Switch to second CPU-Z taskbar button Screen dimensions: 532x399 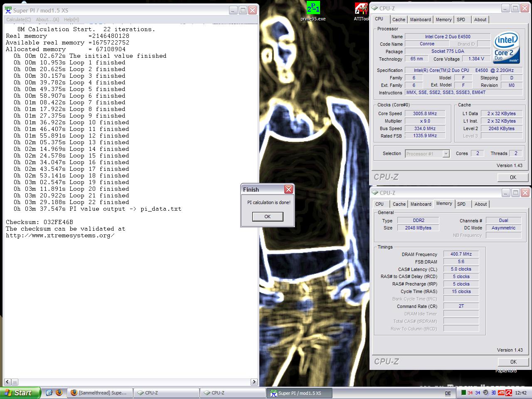(233, 393)
